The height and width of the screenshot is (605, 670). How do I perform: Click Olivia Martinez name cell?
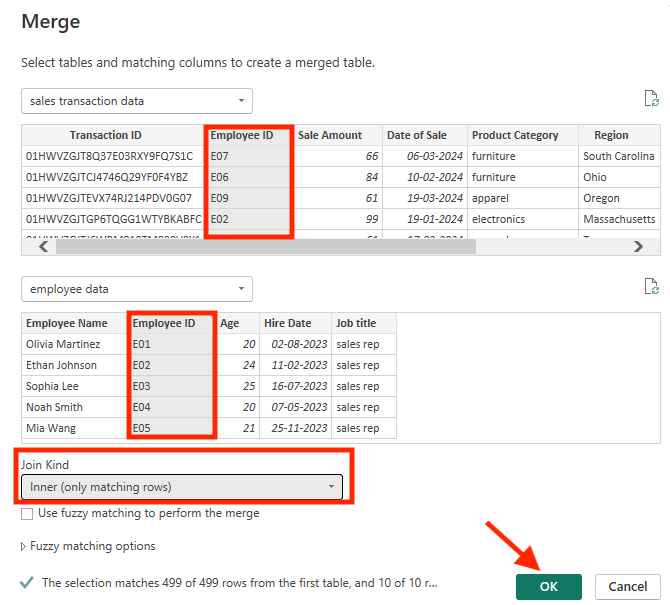tap(74, 344)
